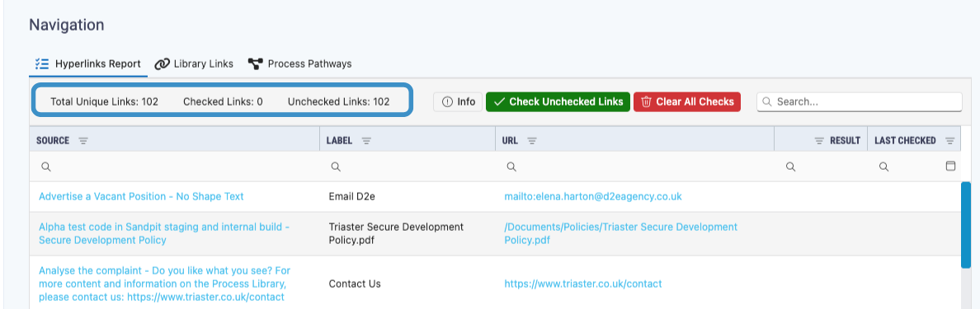
Task: Click the LAST CHECKED filter search icon
Action: pyautogui.click(x=883, y=166)
